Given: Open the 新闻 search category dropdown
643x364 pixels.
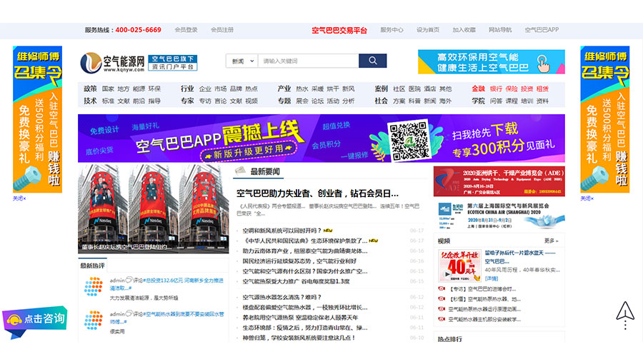Looking at the screenshot, I should point(242,61).
